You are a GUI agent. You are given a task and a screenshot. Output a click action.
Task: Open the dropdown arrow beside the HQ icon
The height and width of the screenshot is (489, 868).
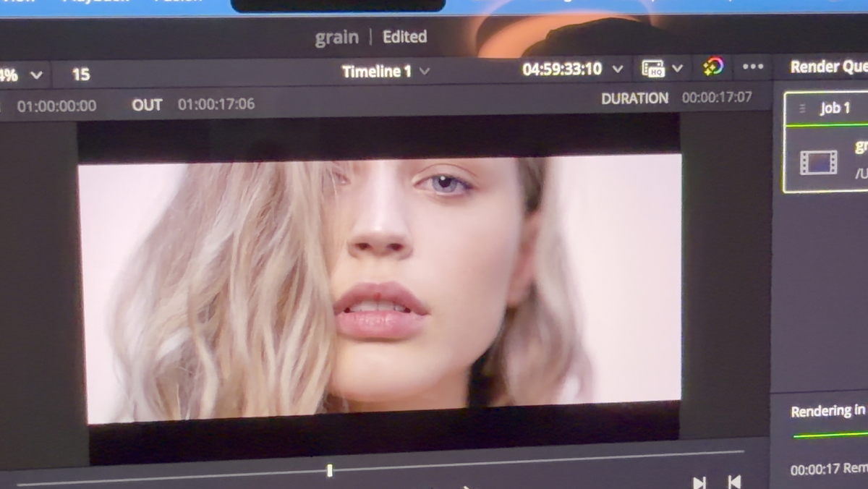pos(677,68)
